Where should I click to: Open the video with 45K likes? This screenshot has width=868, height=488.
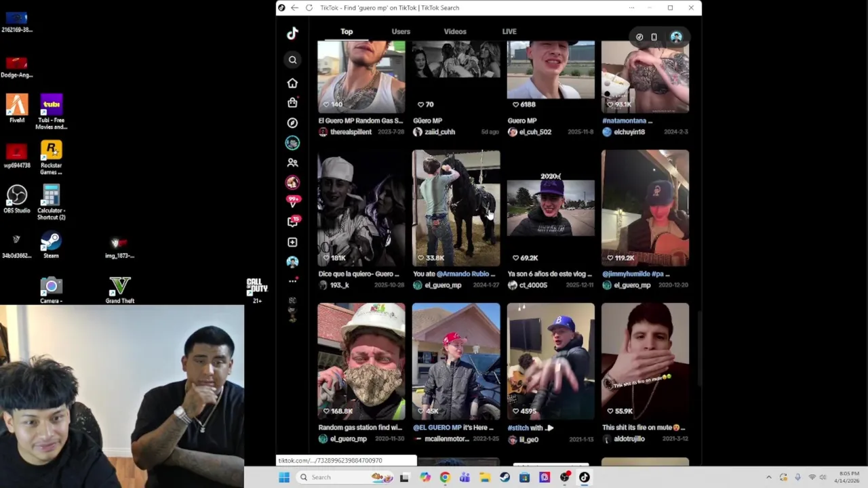(x=456, y=362)
